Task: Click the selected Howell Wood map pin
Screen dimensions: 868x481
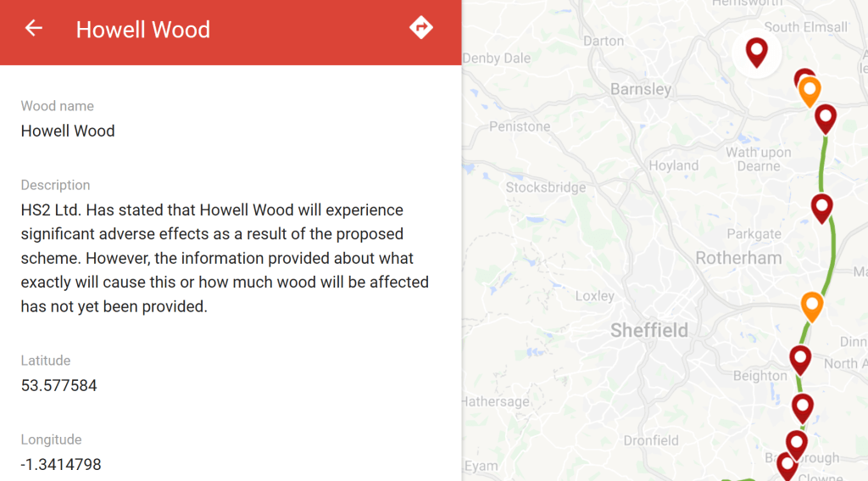Action: (756, 52)
